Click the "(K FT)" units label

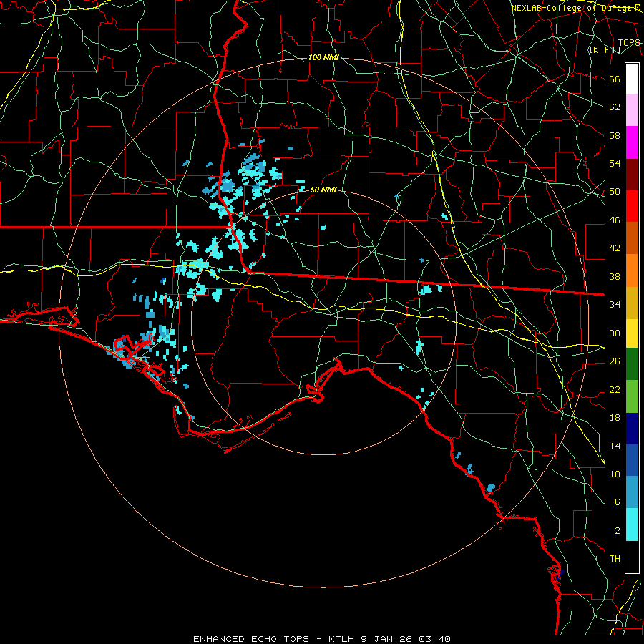[605, 49]
